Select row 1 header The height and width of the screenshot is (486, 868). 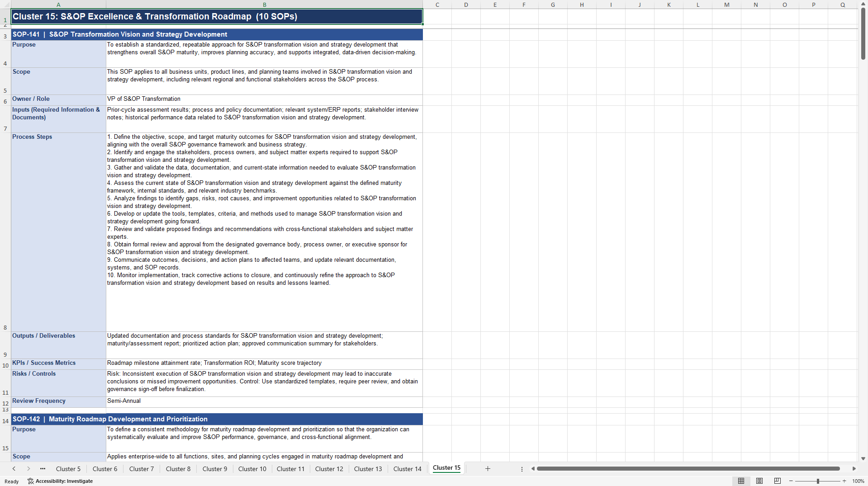[5, 17]
